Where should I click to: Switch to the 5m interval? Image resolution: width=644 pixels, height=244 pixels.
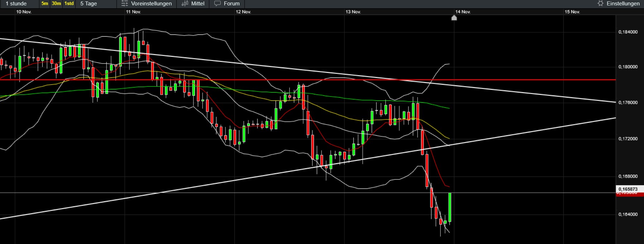coord(44,4)
